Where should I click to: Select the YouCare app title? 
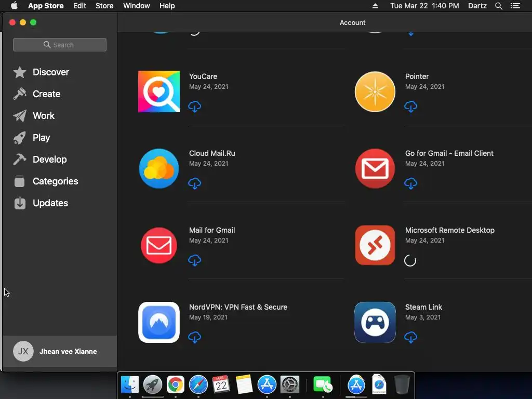click(203, 76)
